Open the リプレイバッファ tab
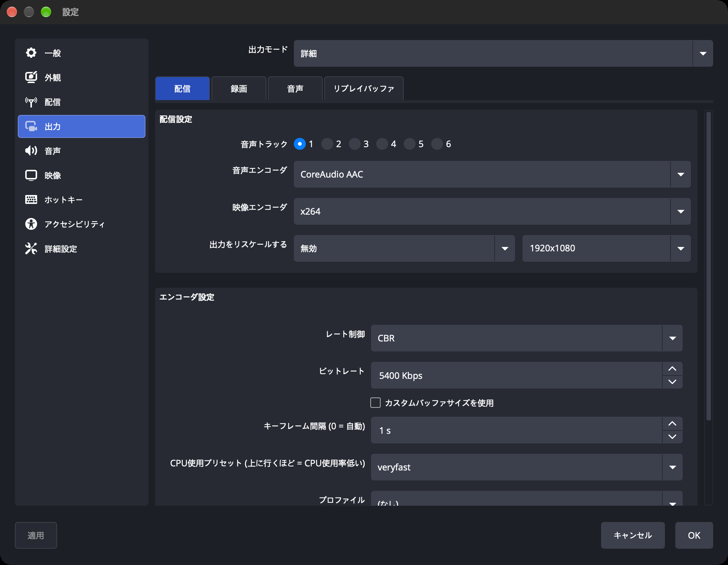 point(364,89)
